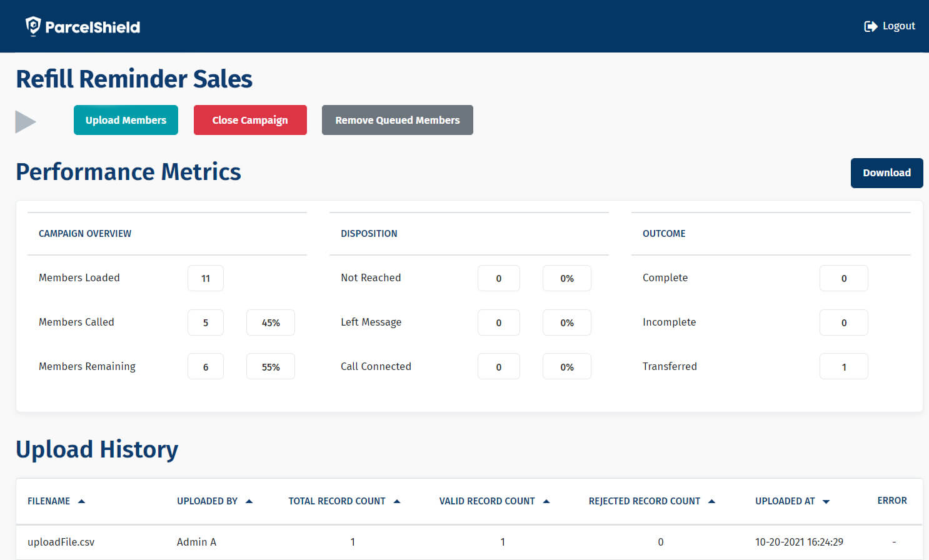Click the ParcelShield shield logo icon
The image size is (929, 560).
pos(33,26)
